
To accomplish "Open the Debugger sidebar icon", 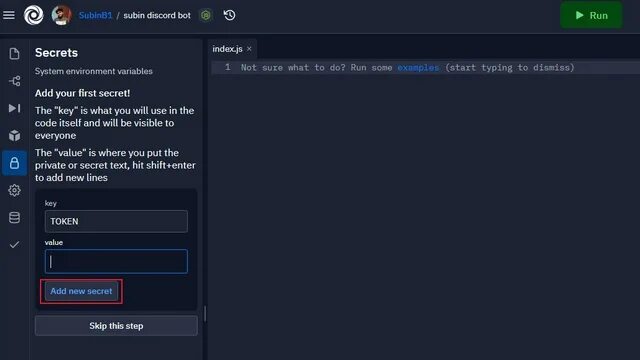I will (x=14, y=108).
